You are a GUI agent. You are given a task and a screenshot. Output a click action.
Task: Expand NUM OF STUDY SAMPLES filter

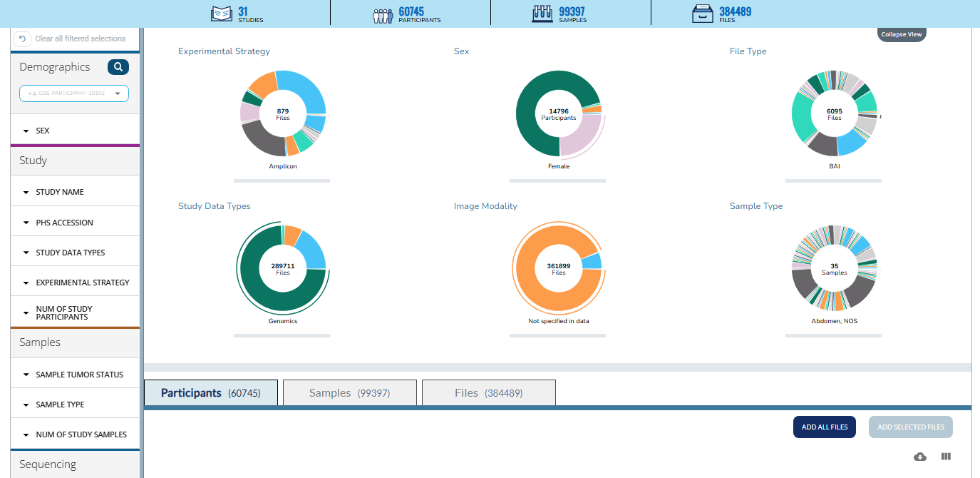click(75, 434)
